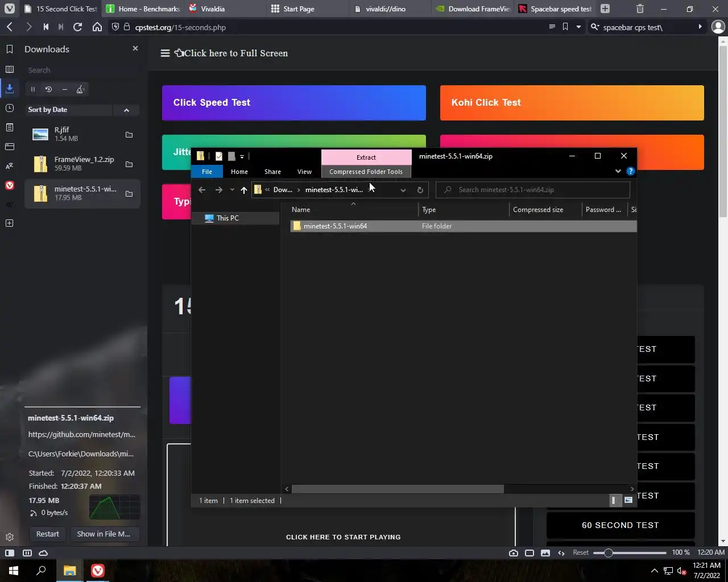Open the Notes panel icon
The width and height of the screenshot is (728, 582).
(x=10, y=127)
